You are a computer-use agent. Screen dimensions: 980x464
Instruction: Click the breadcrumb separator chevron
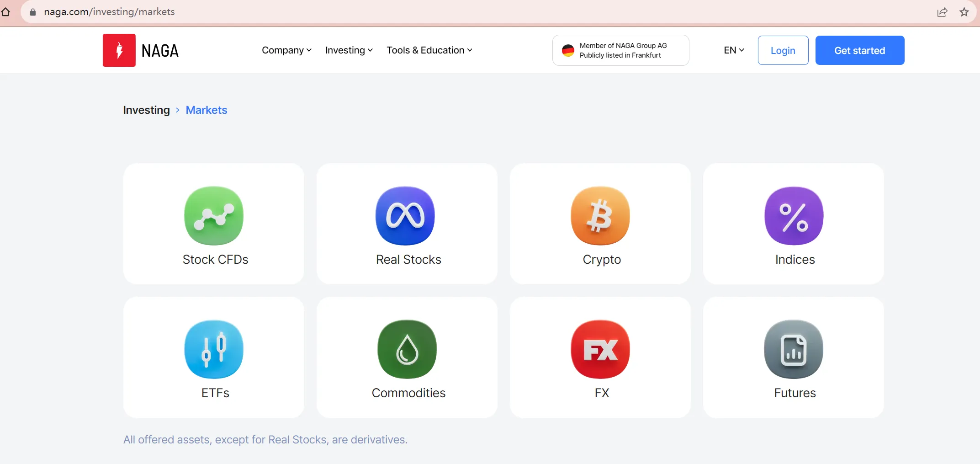[178, 110]
